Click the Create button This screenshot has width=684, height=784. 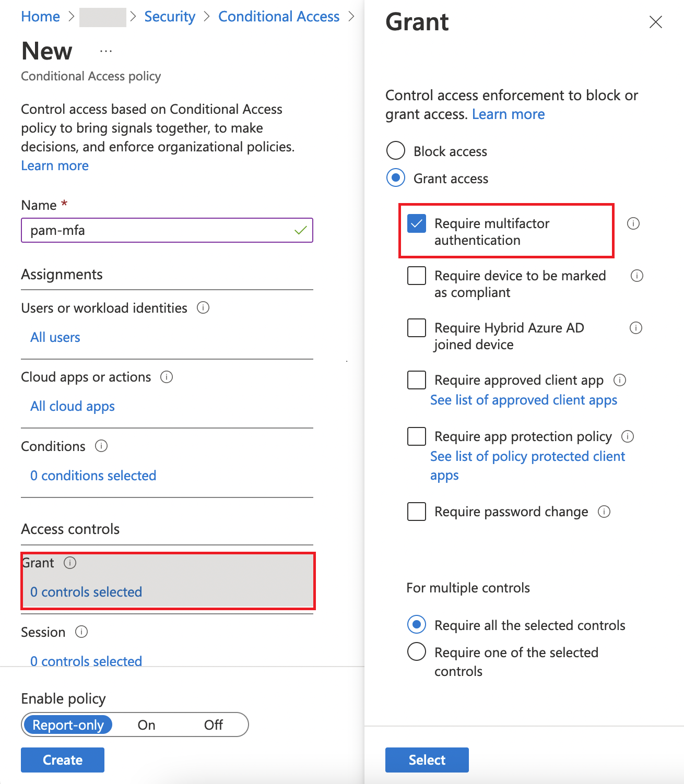(x=62, y=760)
